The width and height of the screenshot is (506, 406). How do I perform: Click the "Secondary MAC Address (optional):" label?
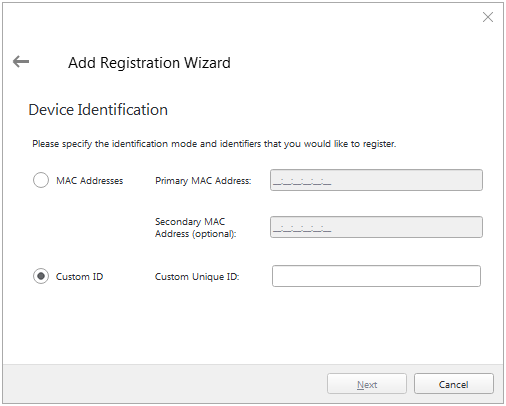click(x=196, y=228)
